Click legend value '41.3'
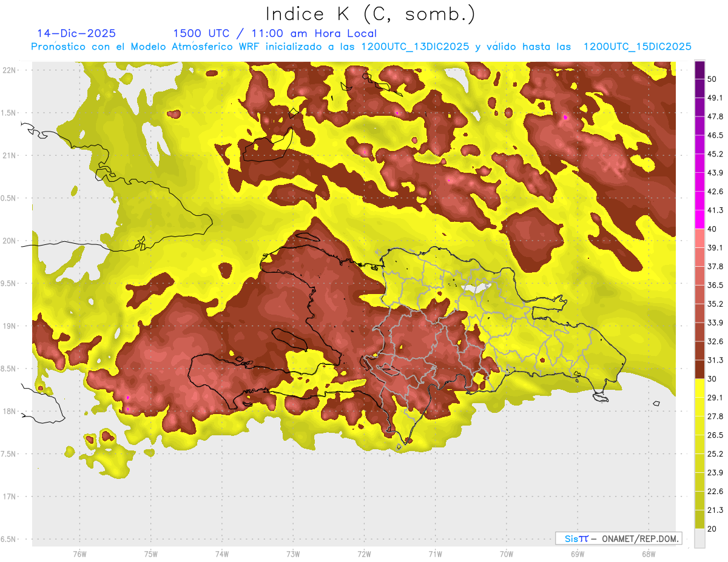Viewport: 728px width, 562px height. (x=715, y=210)
